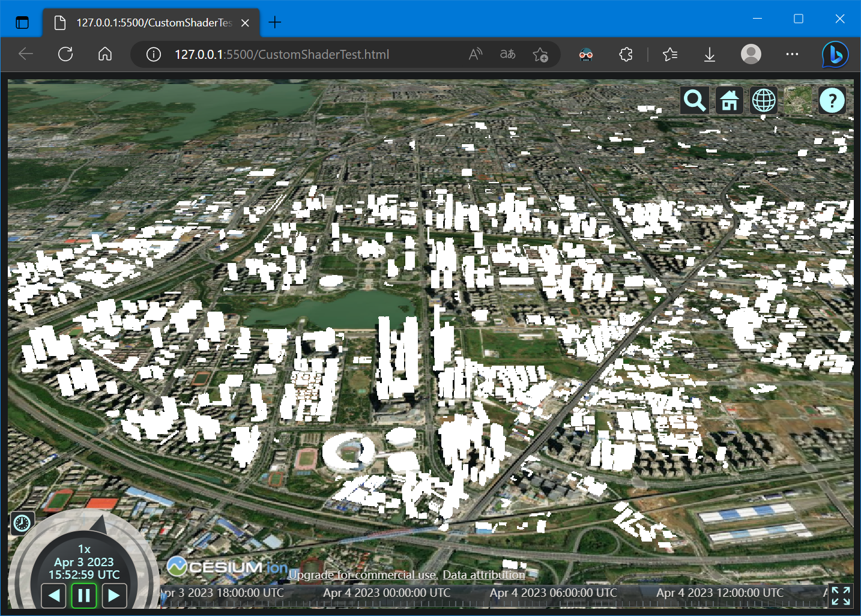Open the Data attribution link
This screenshot has height=616, width=861.
(x=483, y=575)
